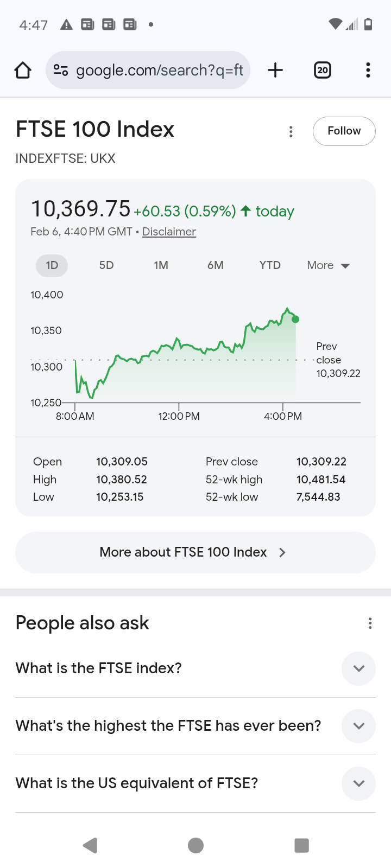Switch chart to 6M range
Image resolution: width=391 pixels, height=868 pixels.
216,265
